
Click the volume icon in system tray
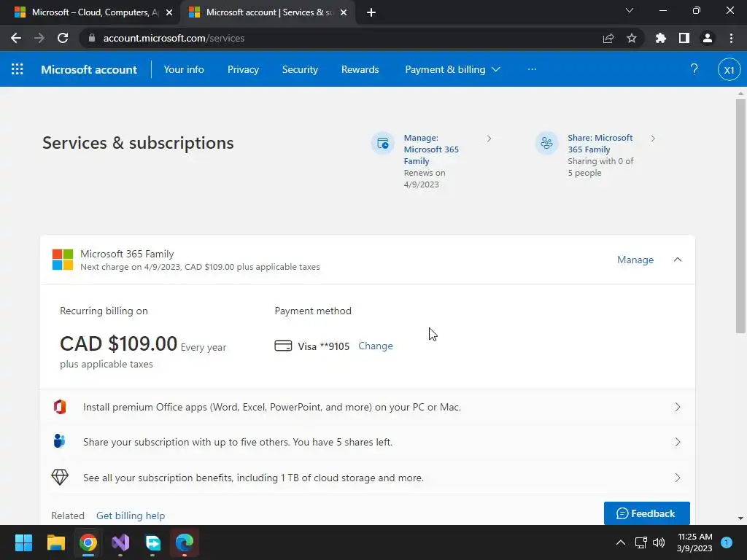click(x=659, y=542)
